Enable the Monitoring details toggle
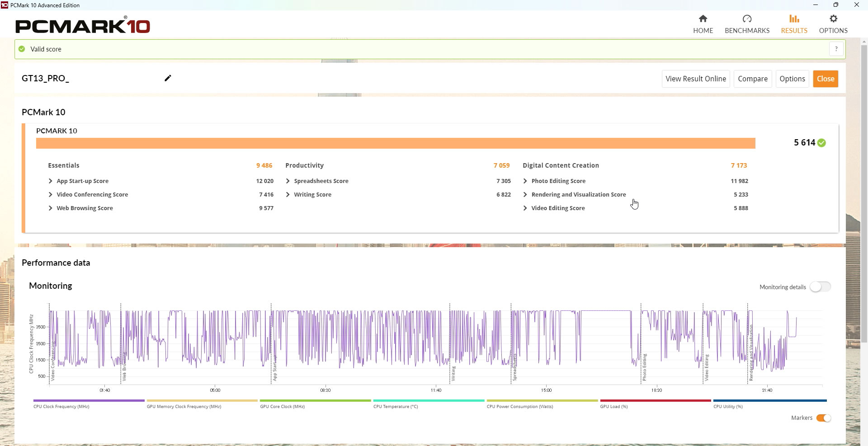Image resolution: width=868 pixels, height=446 pixels. coord(820,287)
